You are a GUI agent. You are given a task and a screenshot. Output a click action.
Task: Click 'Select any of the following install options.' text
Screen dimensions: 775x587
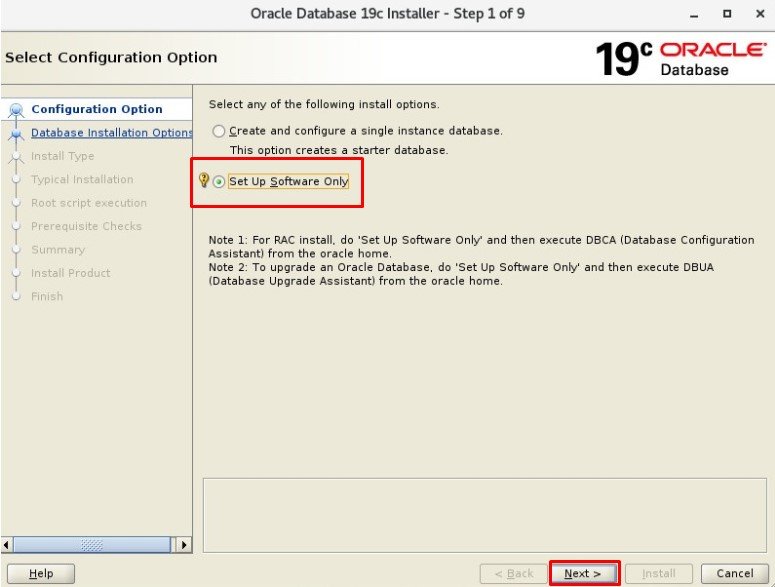324,104
